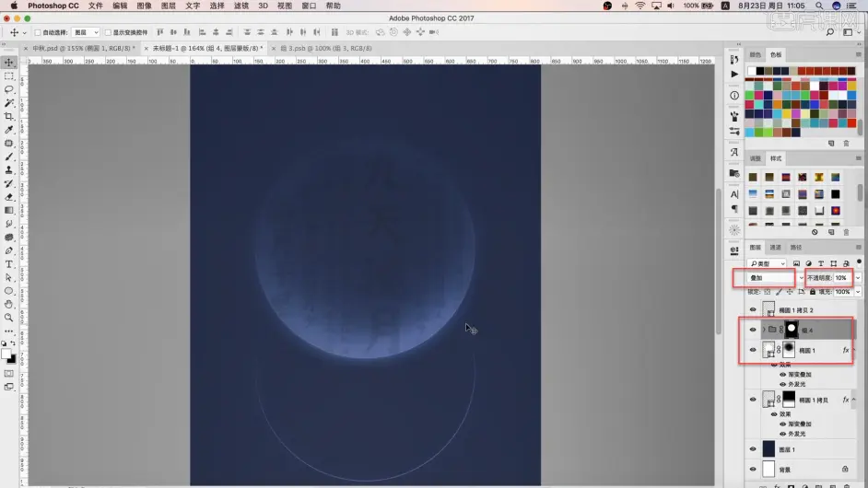
Task: Open the Character panel A icon
Action: [734, 194]
